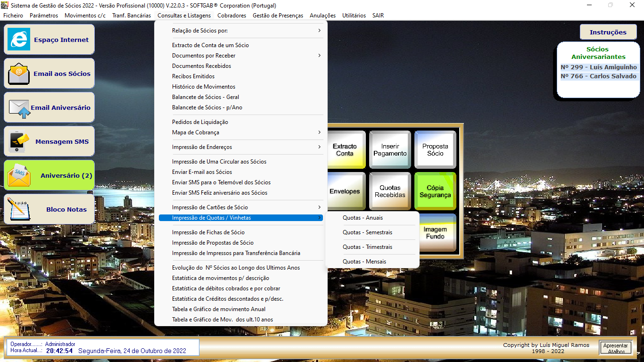Click the Cópia Segurança green tile

435,191
